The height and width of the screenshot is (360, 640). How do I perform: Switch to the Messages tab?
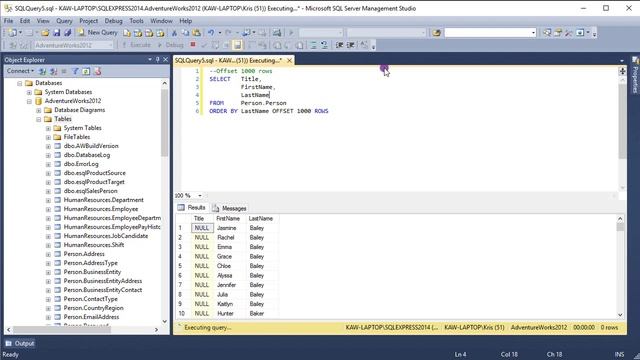tap(229, 208)
